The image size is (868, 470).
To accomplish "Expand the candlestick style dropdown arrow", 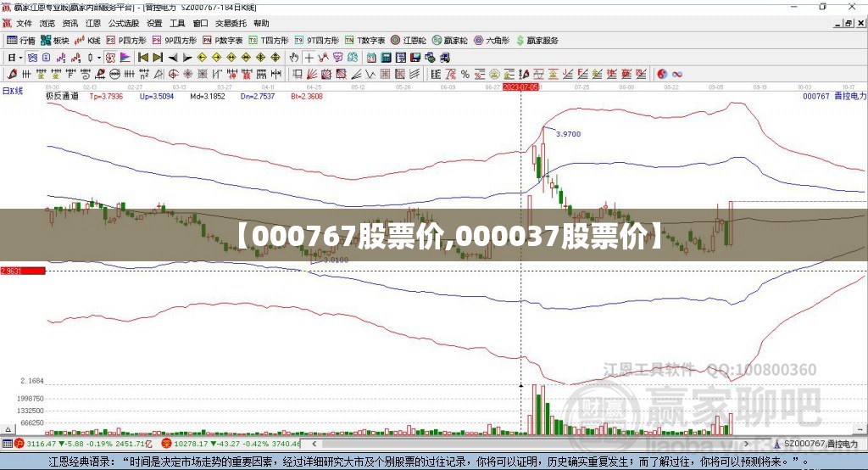I will pos(99,58).
